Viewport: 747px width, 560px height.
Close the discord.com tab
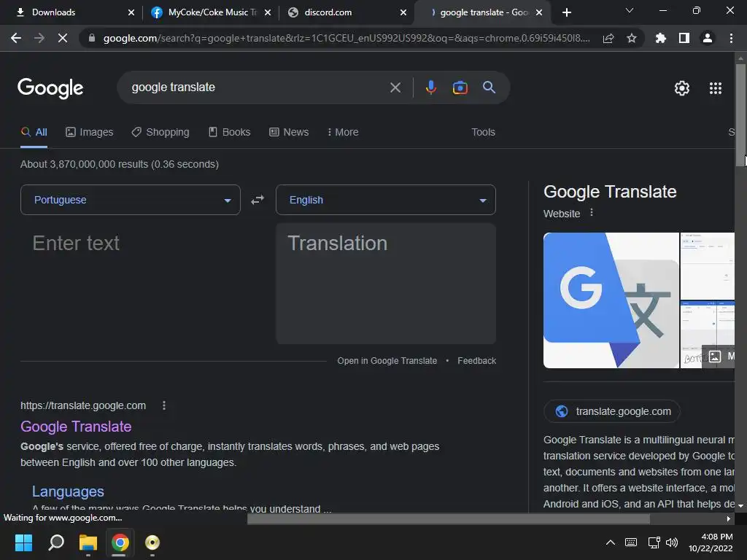click(403, 12)
